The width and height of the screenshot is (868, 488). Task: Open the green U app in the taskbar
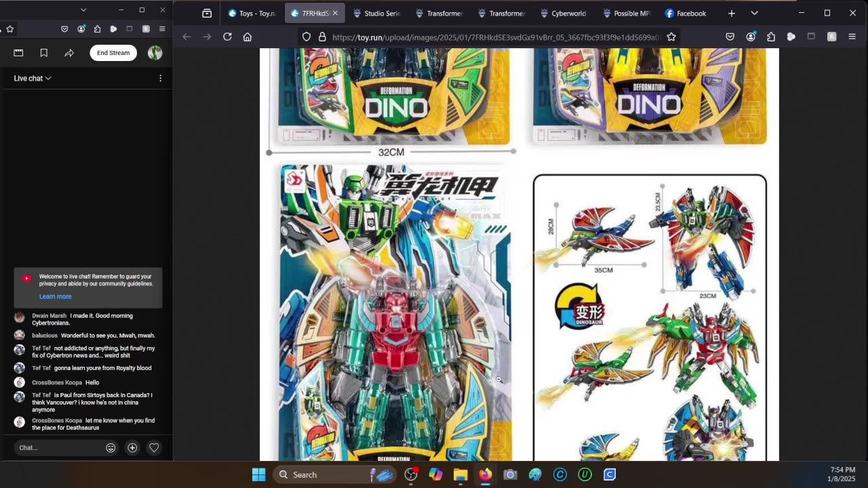pyautogui.click(x=585, y=474)
